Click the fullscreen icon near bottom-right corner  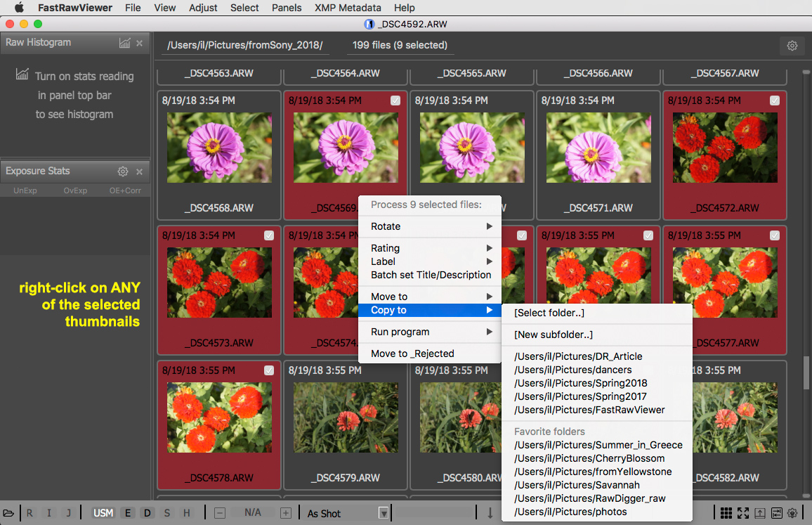pos(744,513)
